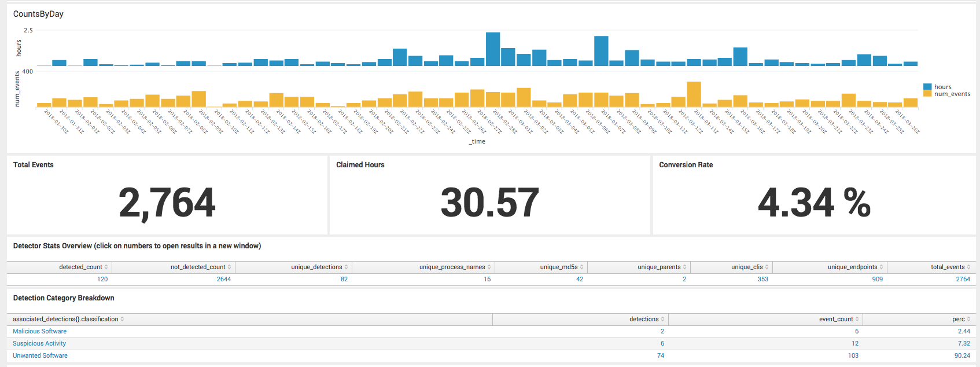Open the Malicious Software classification link

point(40,331)
